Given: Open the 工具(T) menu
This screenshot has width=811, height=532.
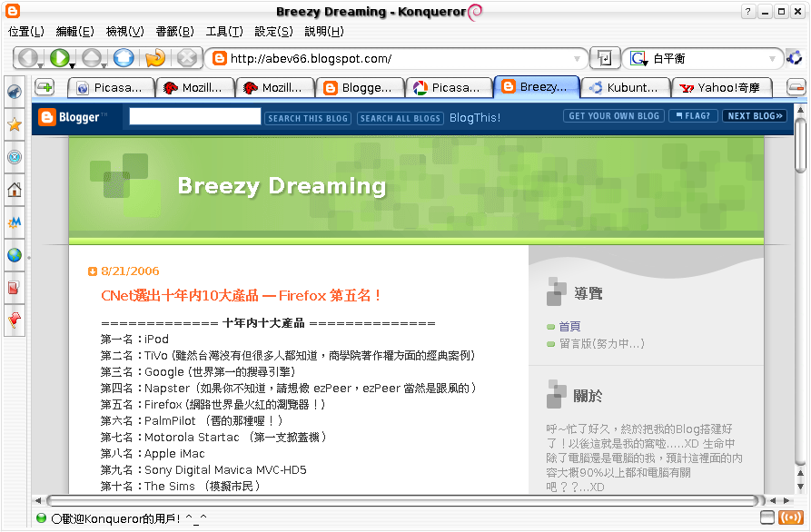Looking at the screenshot, I should pyautogui.click(x=224, y=32).
